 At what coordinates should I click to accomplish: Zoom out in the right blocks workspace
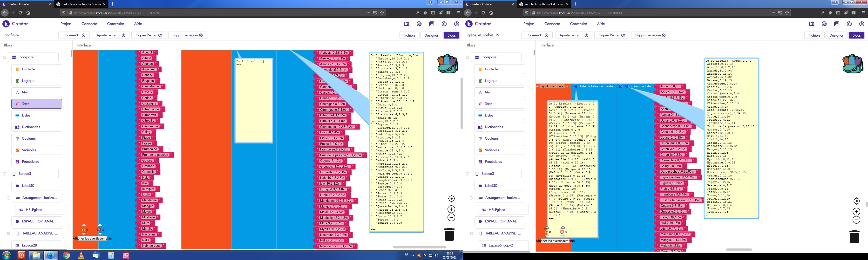click(x=856, y=220)
